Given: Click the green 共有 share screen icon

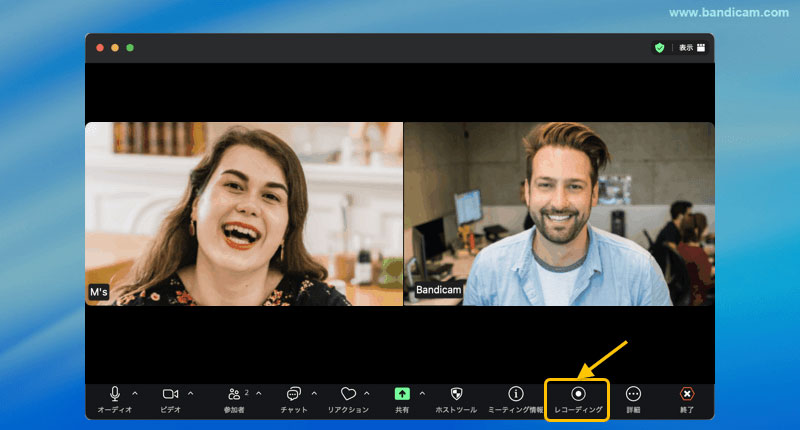Looking at the screenshot, I should click(402, 395).
